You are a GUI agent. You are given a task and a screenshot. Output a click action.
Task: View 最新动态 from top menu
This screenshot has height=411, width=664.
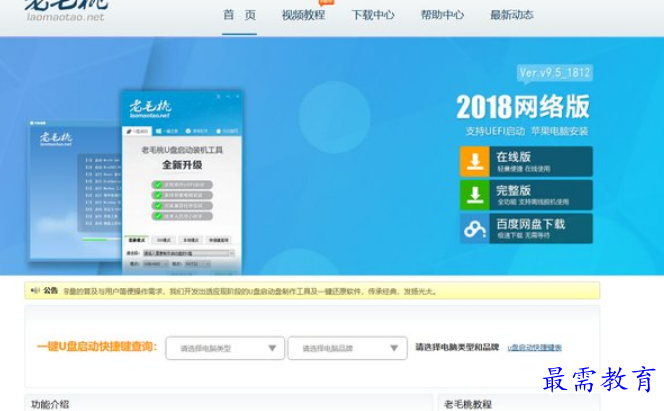(512, 15)
